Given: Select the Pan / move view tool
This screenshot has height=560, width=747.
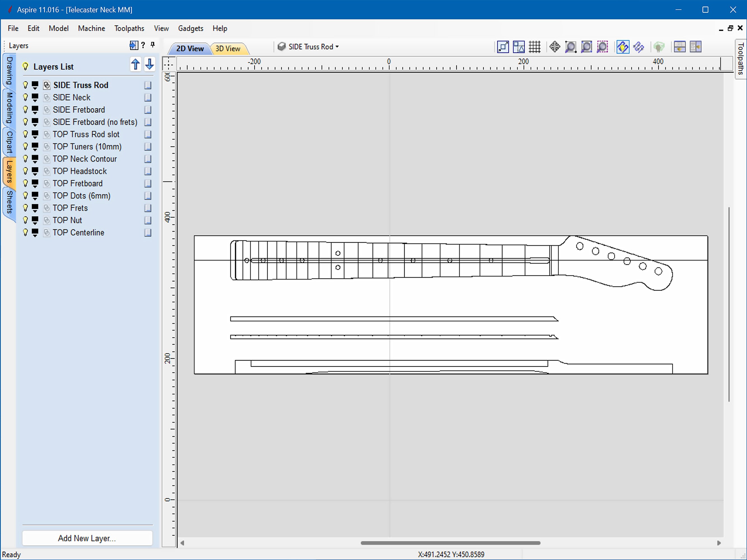Looking at the screenshot, I should point(554,47).
